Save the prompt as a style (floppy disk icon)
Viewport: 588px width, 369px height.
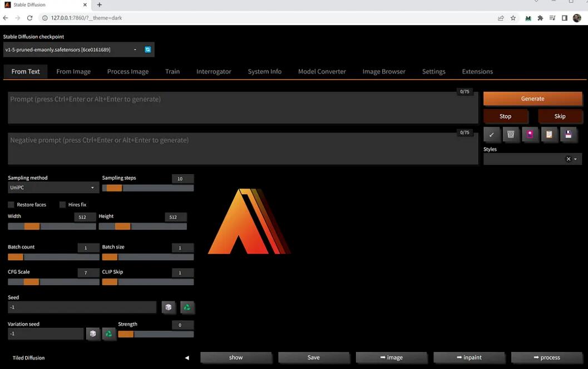pyautogui.click(x=569, y=135)
